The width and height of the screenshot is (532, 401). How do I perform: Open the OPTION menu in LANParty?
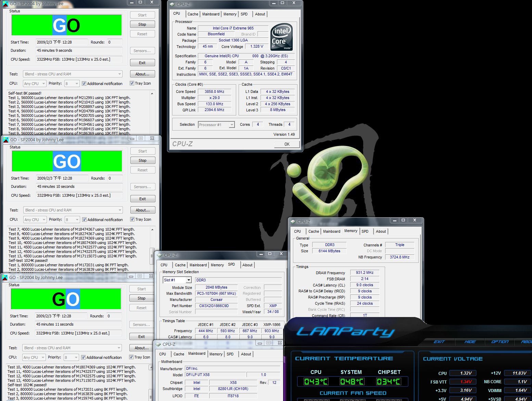[499, 342]
